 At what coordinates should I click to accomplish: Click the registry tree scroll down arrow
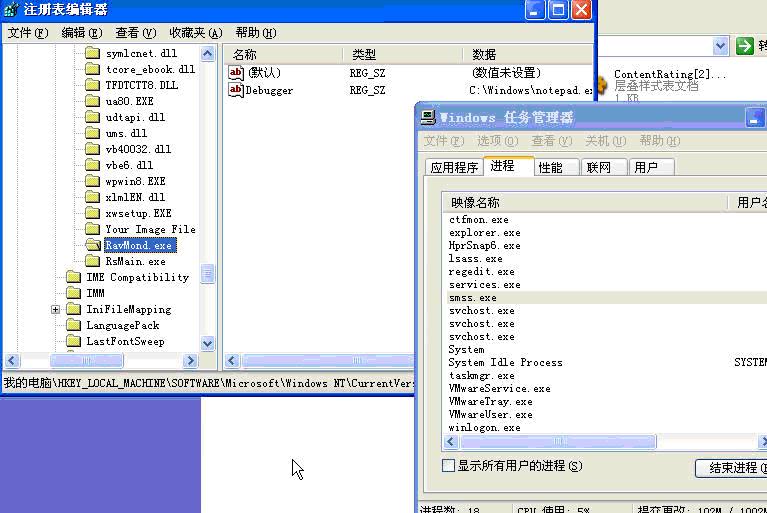pyautogui.click(x=207, y=343)
